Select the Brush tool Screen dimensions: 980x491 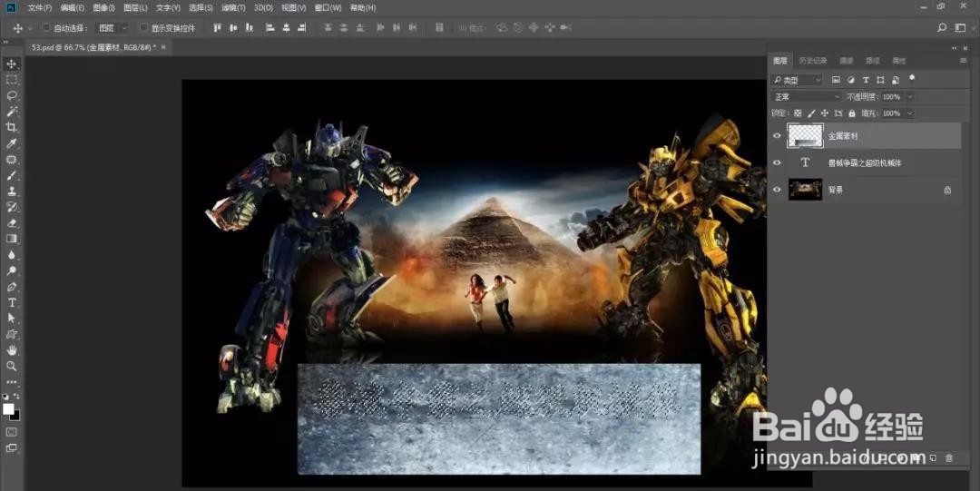pyautogui.click(x=11, y=175)
